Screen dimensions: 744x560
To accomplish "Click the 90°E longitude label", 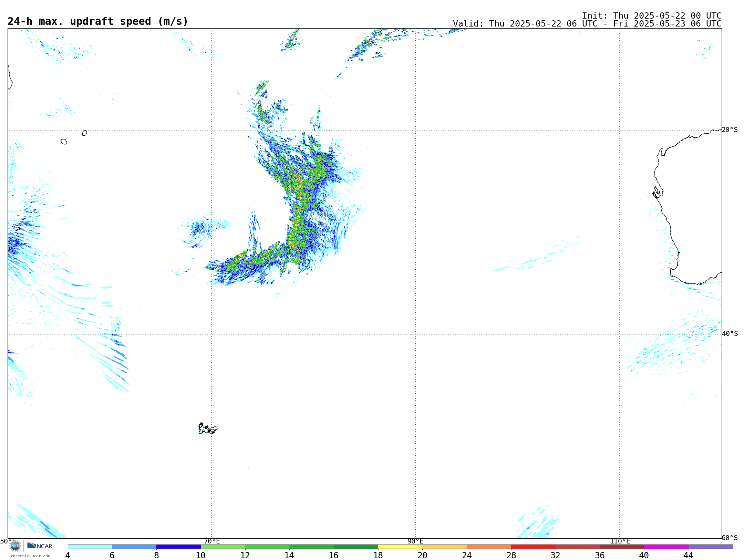I will pos(415,541).
